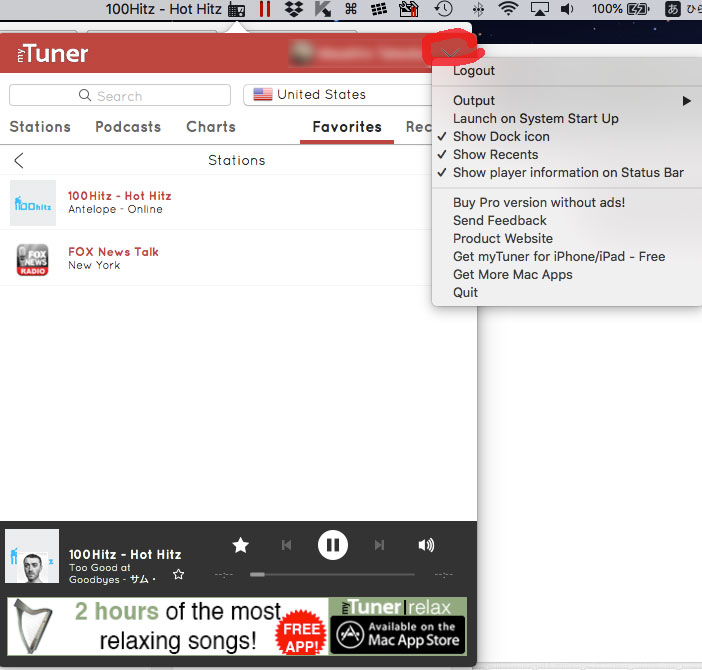The height and width of the screenshot is (670, 702).
Task: Open the Wi-Fi menu bar icon
Action: [x=508, y=9]
